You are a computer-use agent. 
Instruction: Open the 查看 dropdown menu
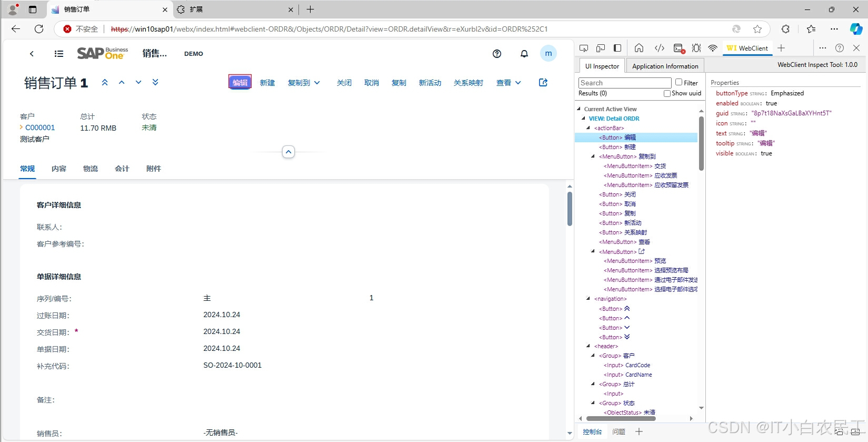(508, 83)
